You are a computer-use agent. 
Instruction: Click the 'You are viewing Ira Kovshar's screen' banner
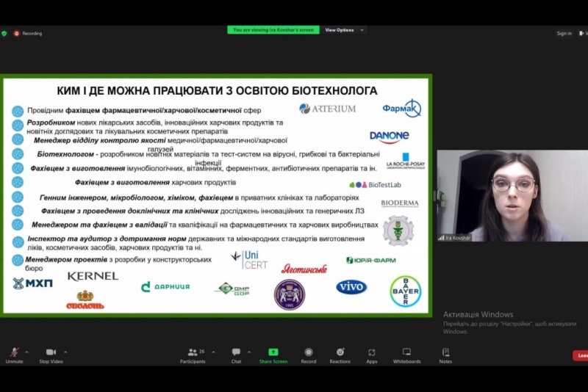(273, 30)
